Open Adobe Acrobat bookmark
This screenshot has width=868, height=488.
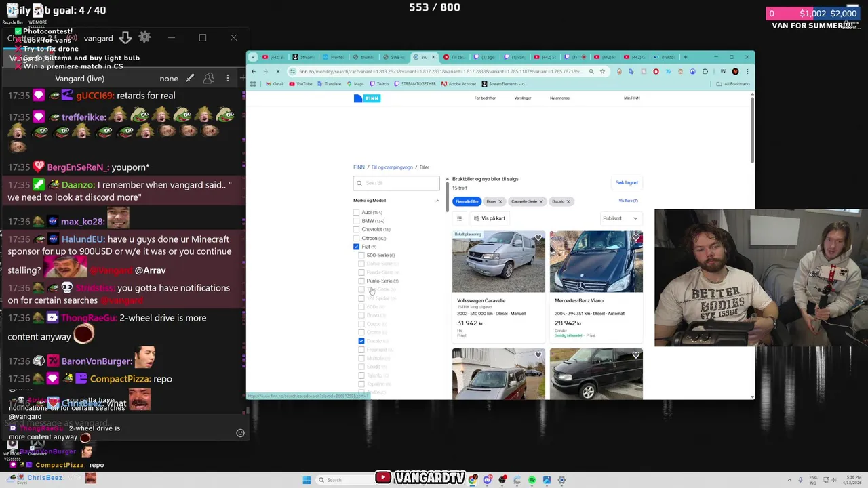pos(457,84)
